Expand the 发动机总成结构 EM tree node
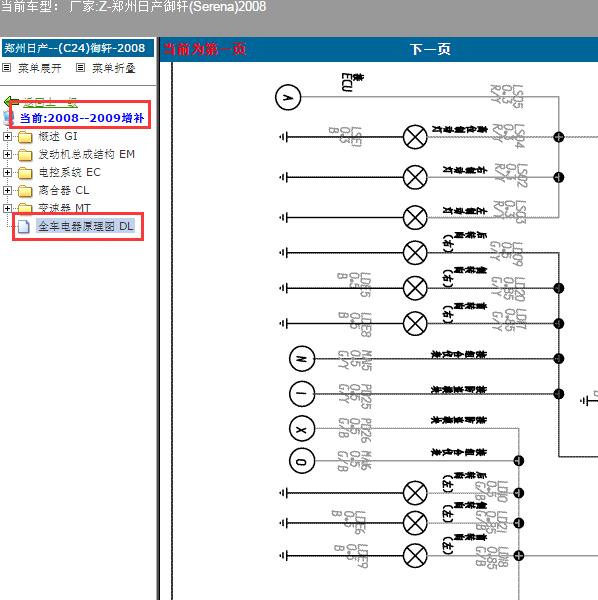This screenshot has width=598, height=600. coord(7,155)
